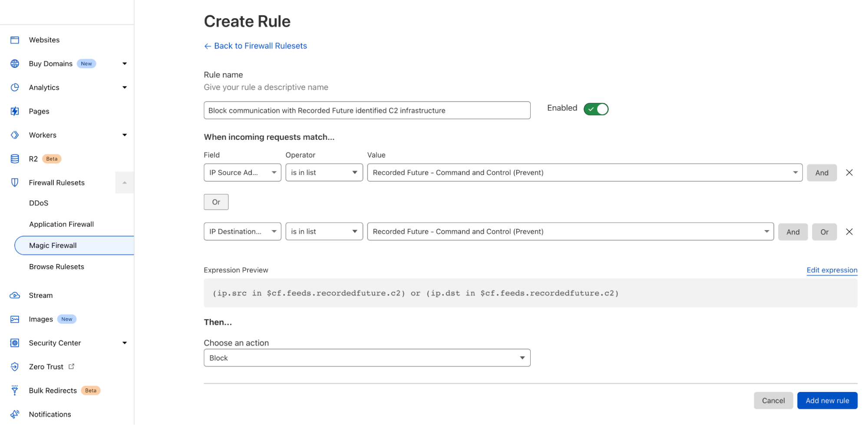
Task: Click the Zero Trust shield icon
Action: 15,367
